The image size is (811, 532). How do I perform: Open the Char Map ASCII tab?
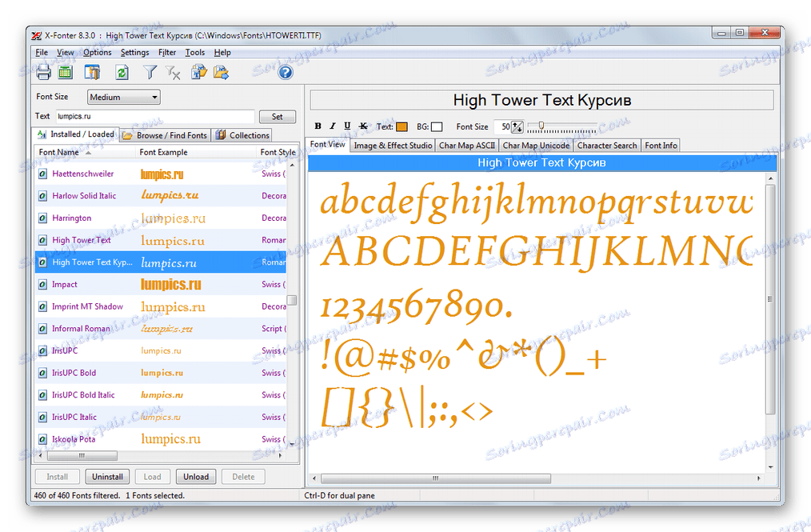click(x=467, y=146)
